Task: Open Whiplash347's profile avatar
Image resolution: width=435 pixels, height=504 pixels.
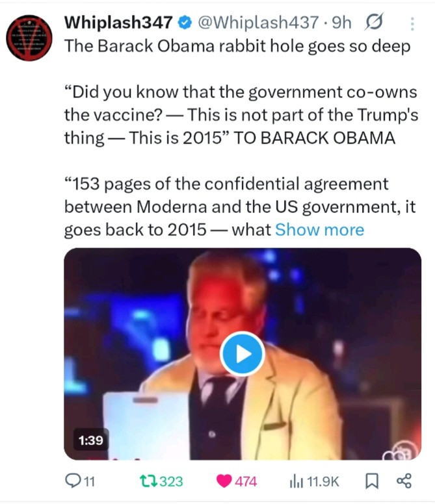Action: pyautogui.click(x=31, y=37)
